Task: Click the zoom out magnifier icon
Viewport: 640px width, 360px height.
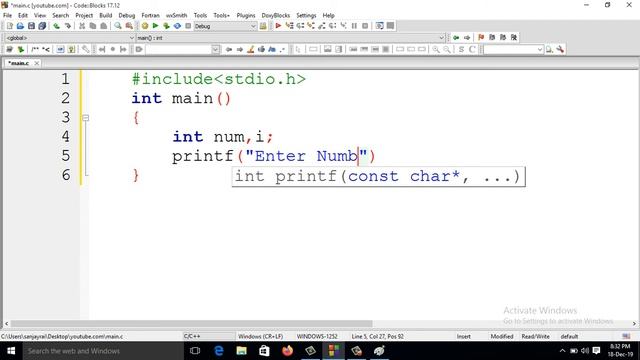Action: pyautogui.click(x=447, y=49)
